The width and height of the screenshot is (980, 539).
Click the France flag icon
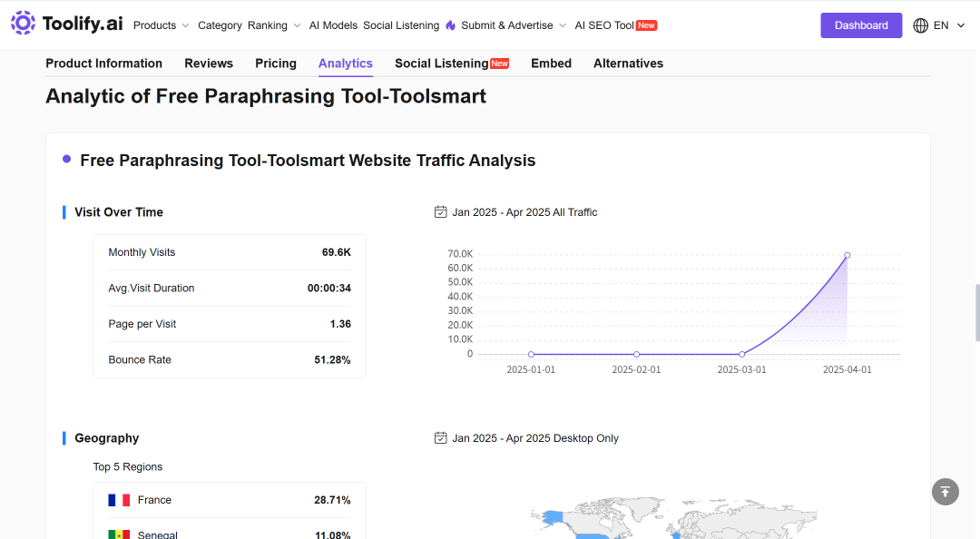[x=119, y=500]
